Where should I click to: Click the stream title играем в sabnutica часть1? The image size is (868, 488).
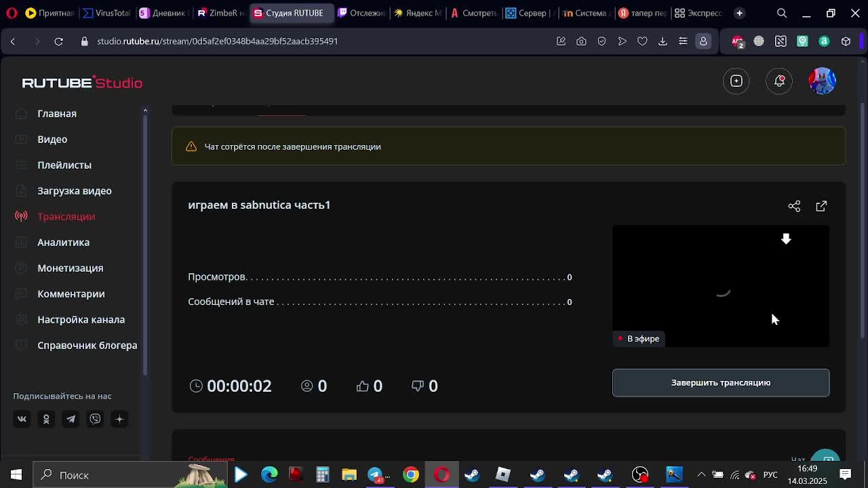click(x=259, y=205)
